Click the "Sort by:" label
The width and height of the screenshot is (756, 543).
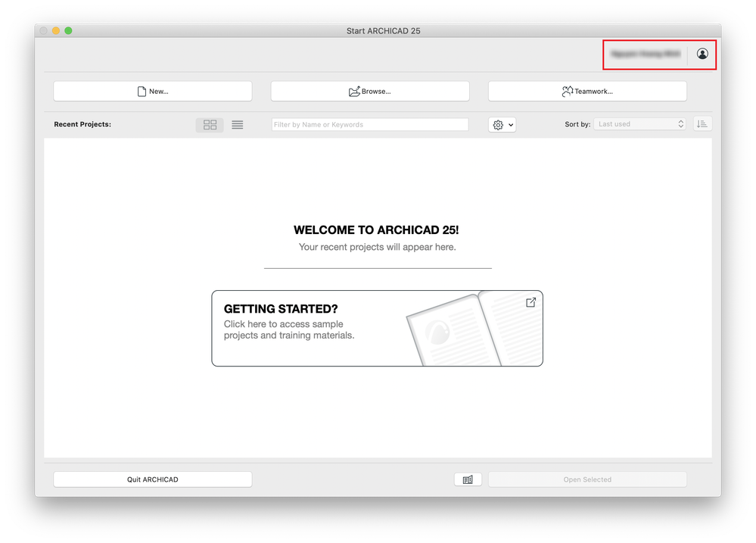pyautogui.click(x=577, y=124)
